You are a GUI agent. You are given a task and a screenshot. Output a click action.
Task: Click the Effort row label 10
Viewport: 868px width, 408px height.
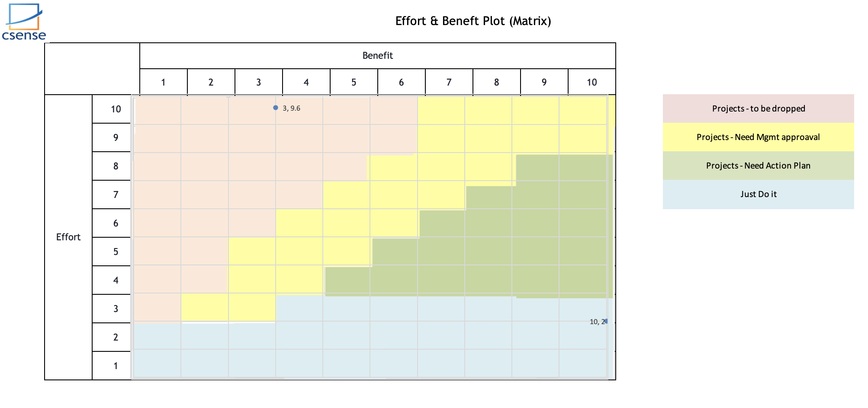coord(116,109)
